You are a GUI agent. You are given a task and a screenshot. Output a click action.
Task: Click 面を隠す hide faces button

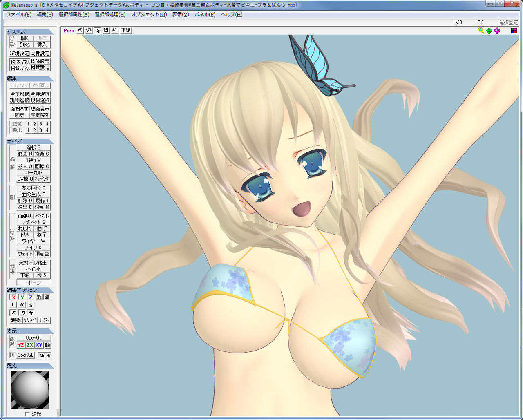pyautogui.click(x=20, y=109)
